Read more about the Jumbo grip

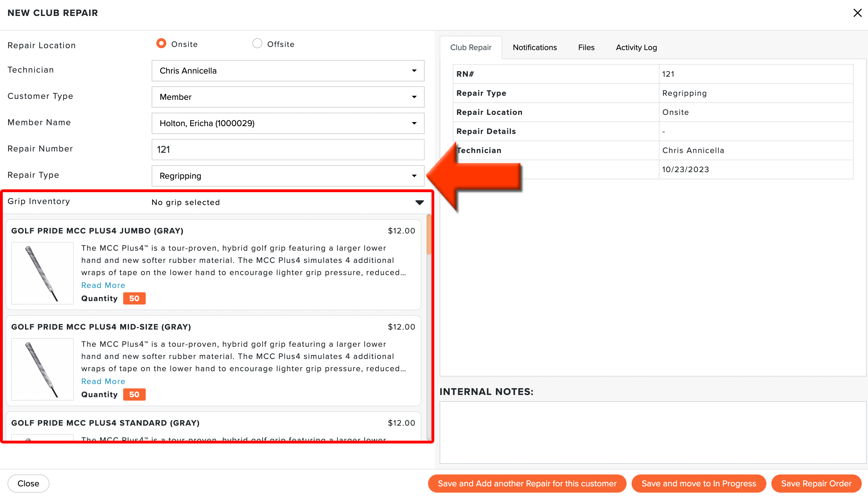pos(103,285)
